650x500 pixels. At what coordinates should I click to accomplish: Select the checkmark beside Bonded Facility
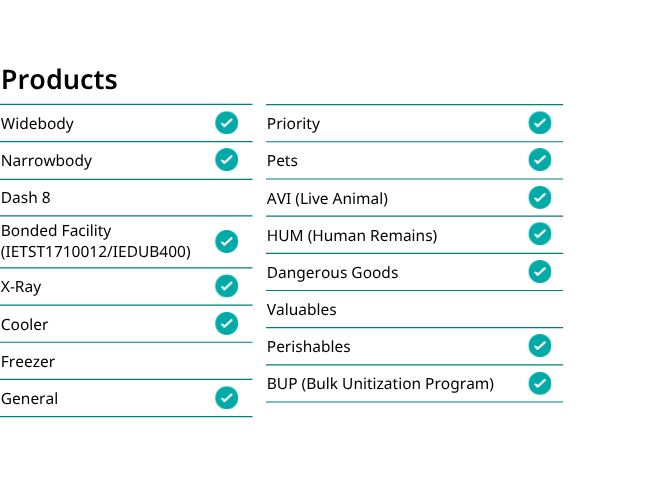point(226,241)
